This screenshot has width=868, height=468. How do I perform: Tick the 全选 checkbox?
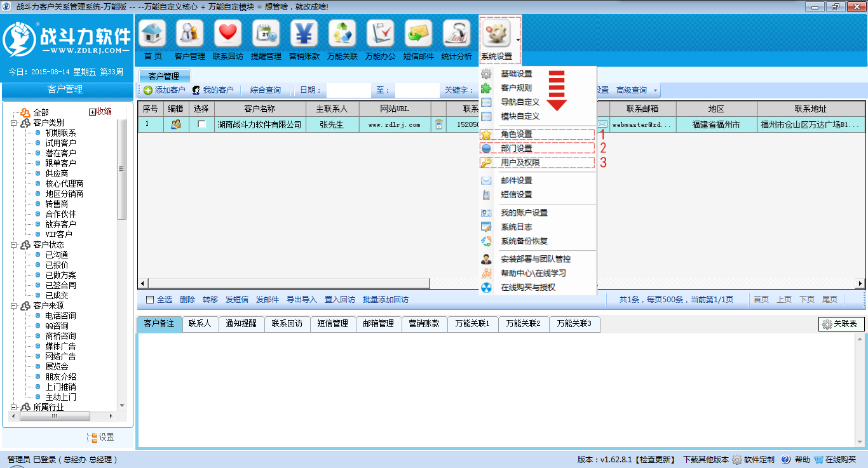click(x=150, y=300)
